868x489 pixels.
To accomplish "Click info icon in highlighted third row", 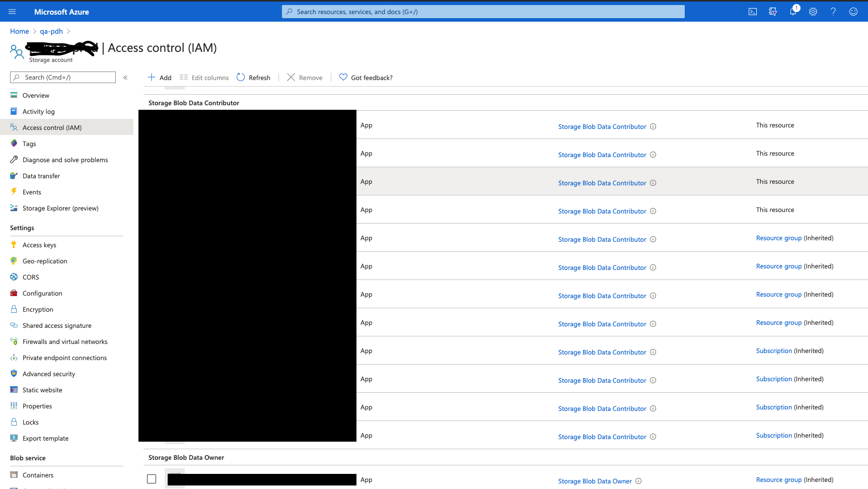I will (653, 183).
